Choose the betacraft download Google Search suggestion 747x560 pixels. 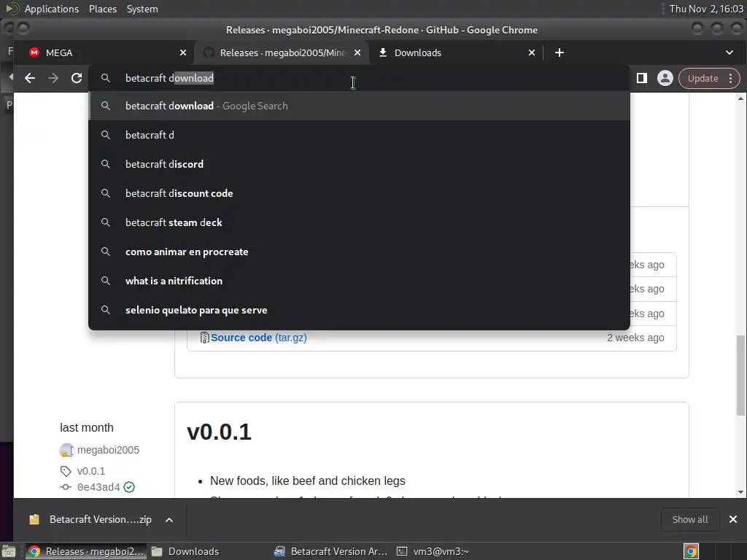pos(359,106)
